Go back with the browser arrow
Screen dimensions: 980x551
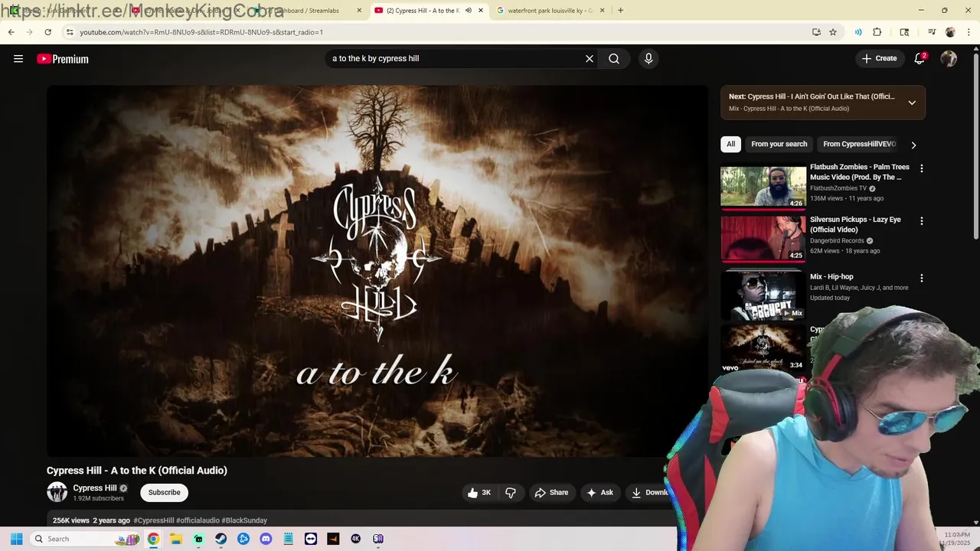coord(11,32)
